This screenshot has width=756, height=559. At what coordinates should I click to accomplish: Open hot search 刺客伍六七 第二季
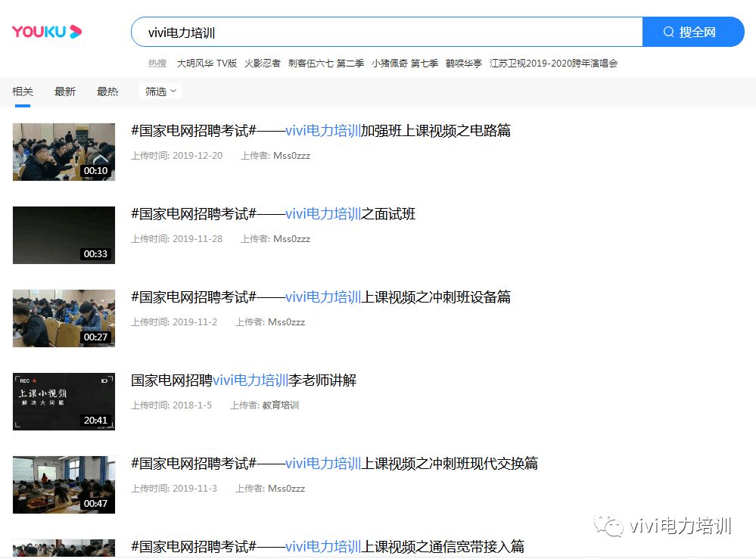[326, 63]
